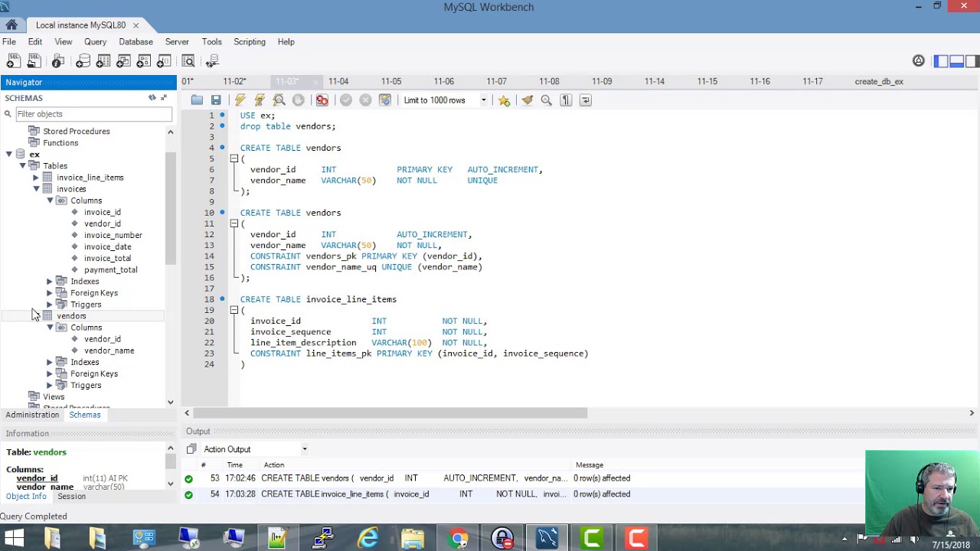This screenshot has width=980, height=551.
Task: Run Explain plan on current statement
Action: coord(279,100)
